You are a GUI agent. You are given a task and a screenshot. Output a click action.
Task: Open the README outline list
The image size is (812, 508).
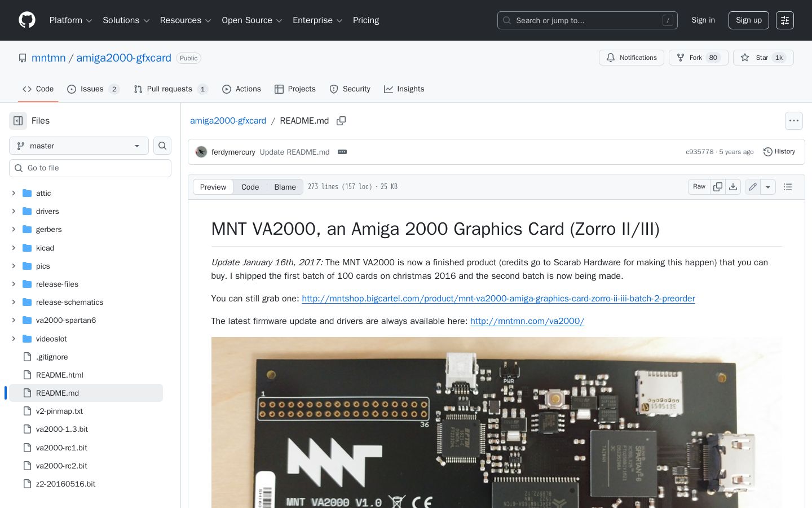[x=788, y=187]
